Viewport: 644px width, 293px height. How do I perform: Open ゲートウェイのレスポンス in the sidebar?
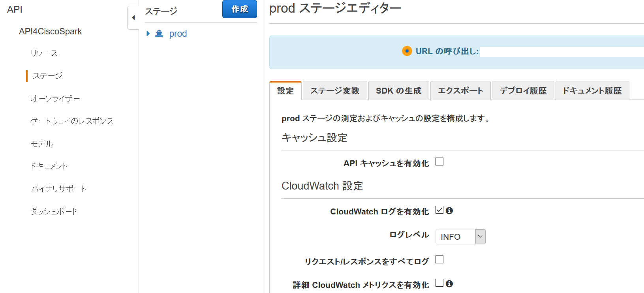(72, 121)
